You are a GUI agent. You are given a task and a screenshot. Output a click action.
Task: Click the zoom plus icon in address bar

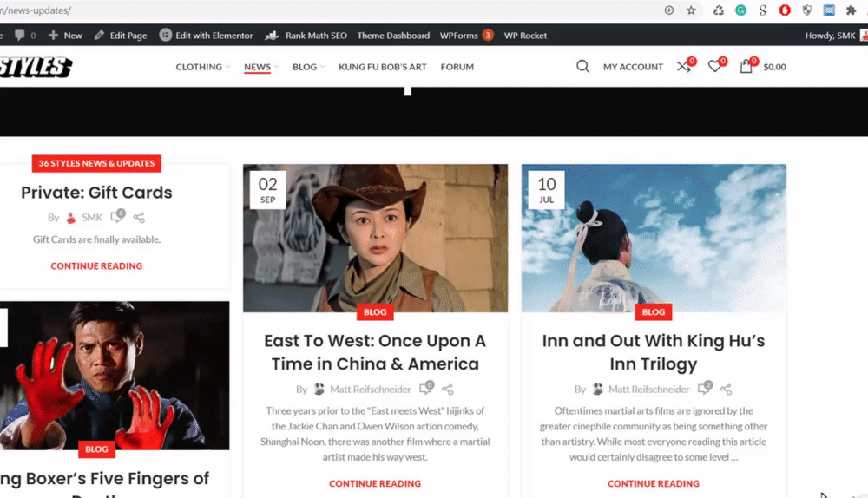(x=668, y=10)
